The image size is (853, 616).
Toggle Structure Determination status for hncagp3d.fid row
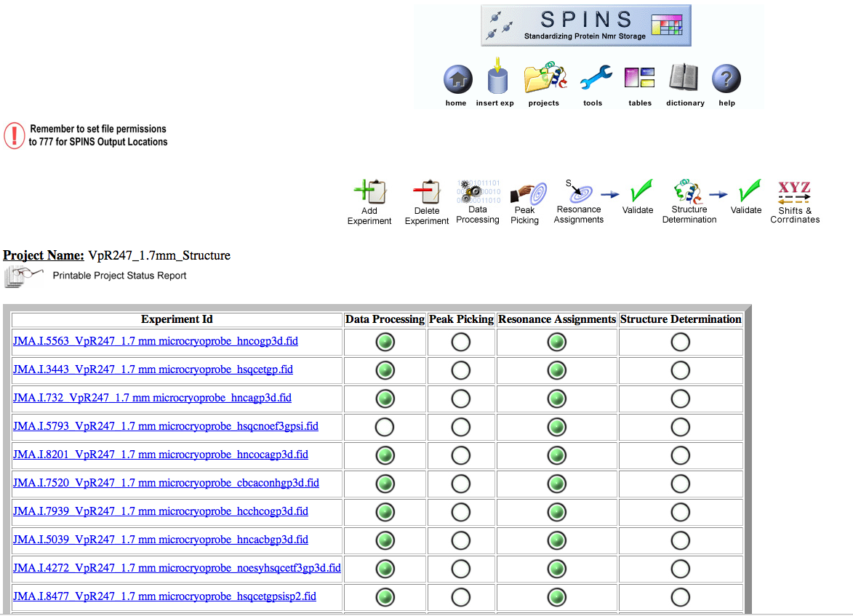point(681,399)
